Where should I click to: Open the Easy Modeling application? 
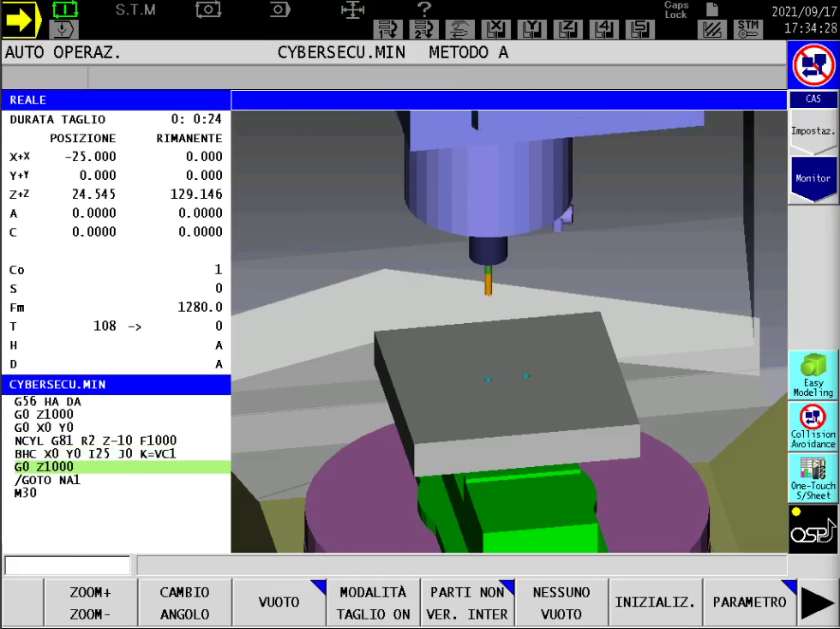click(813, 374)
